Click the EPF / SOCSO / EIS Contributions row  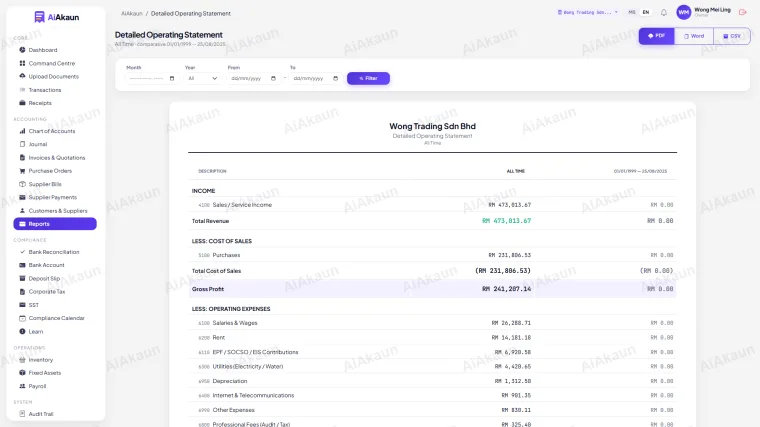(432, 352)
